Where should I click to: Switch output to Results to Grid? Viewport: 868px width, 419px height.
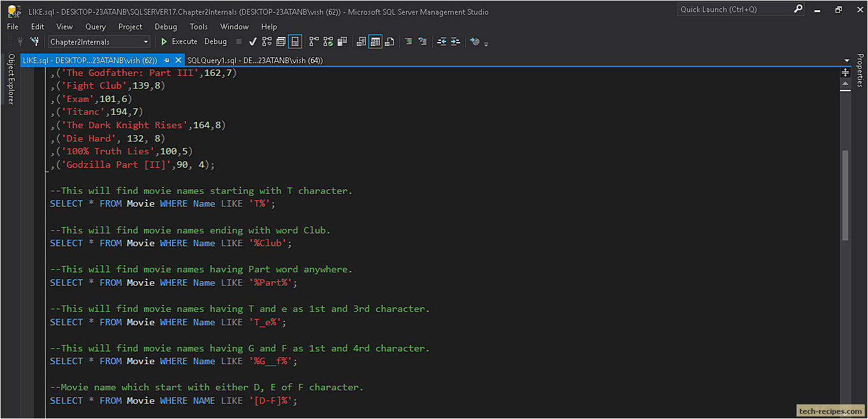tap(375, 41)
